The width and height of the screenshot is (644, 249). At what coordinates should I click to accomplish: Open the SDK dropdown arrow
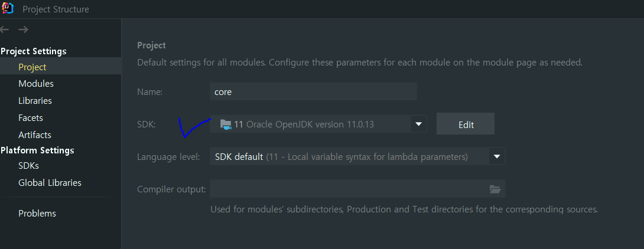(418, 124)
